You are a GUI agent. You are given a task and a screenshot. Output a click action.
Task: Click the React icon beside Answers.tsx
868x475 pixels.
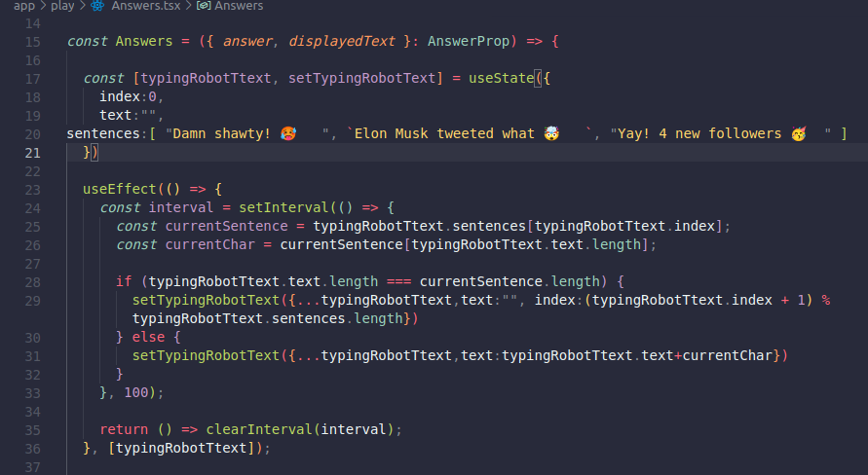[x=97, y=6]
